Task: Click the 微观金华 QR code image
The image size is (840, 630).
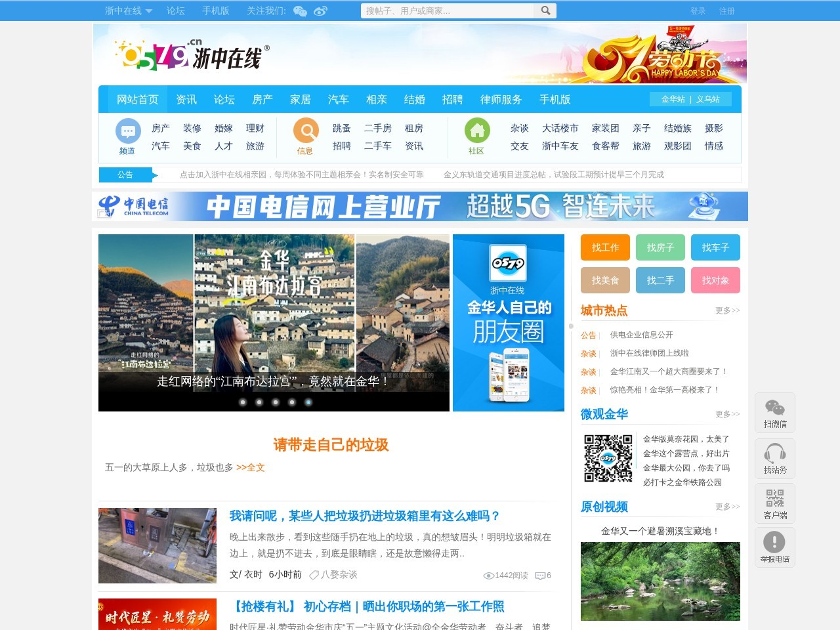Action: [x=608, y=458]
